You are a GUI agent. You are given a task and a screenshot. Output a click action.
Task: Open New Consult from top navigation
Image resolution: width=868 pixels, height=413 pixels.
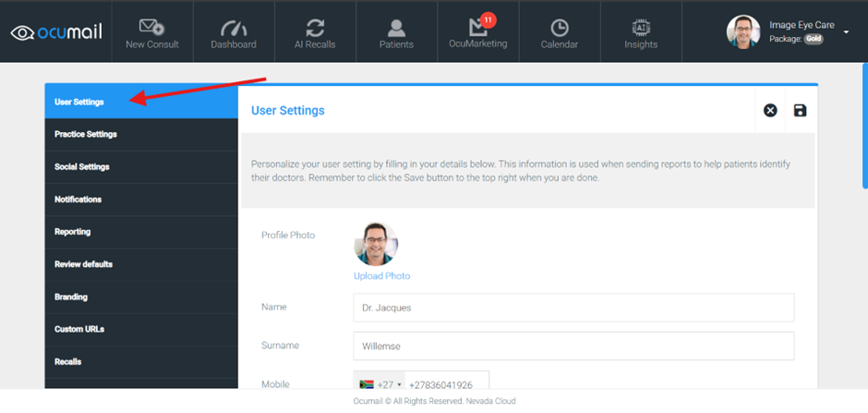pos(152,32)
